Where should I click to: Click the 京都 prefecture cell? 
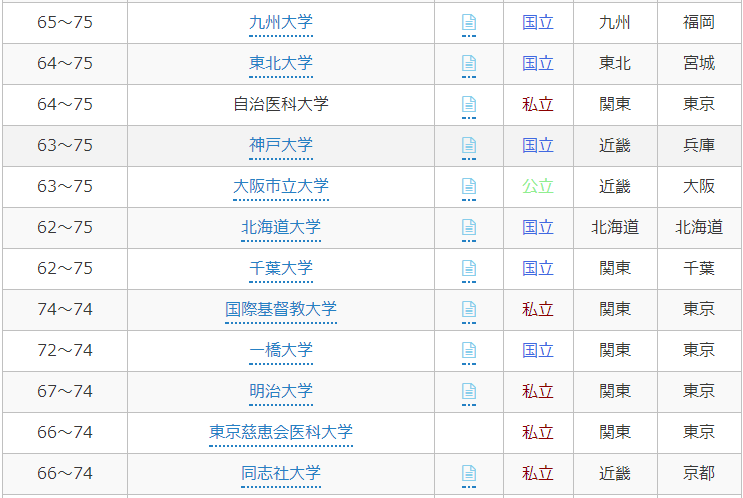click(698, 473)
